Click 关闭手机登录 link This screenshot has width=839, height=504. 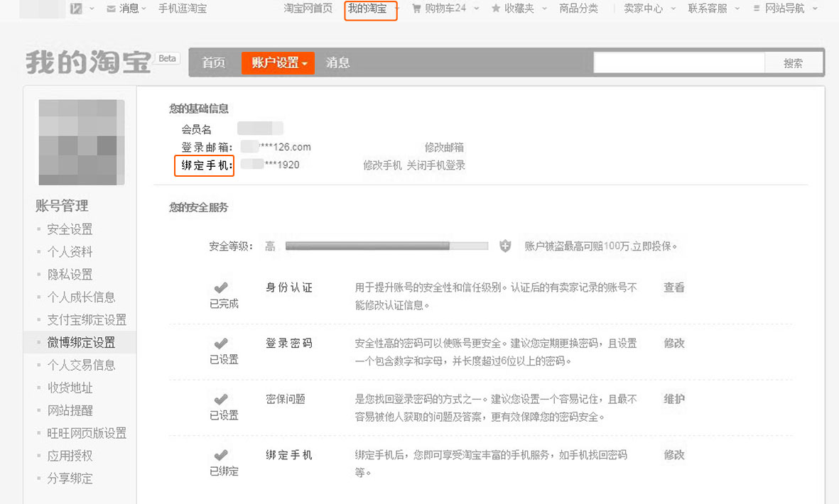click(x=435, y=165)
